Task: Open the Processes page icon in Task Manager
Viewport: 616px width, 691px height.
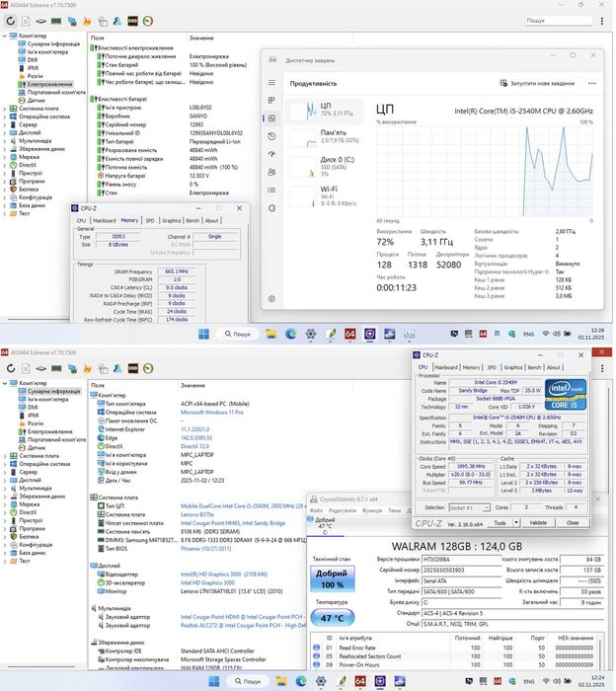Action: [x=271, y=101]
